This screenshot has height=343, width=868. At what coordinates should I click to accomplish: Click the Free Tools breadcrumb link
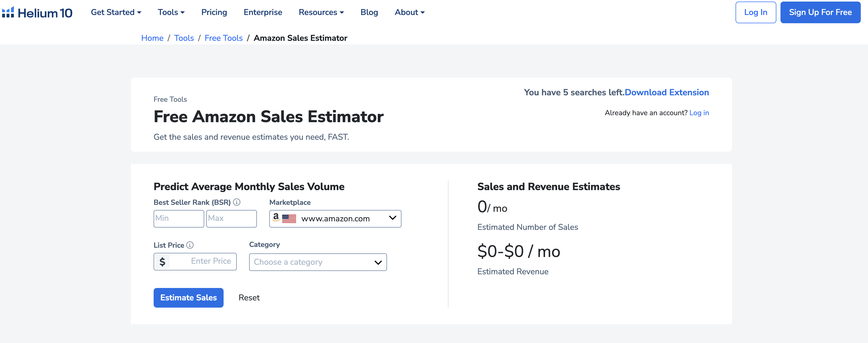(x=223, y=38)
